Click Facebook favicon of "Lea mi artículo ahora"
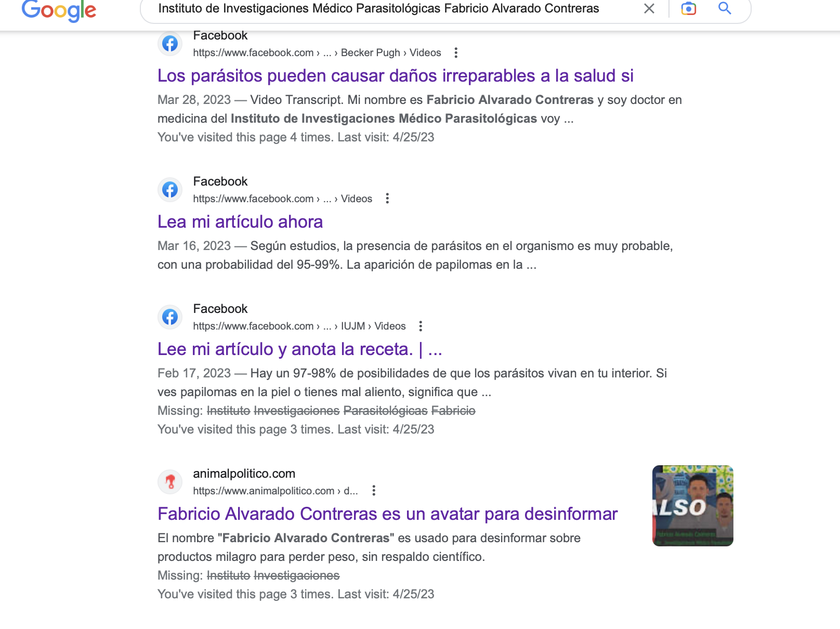 click(170, 190)
